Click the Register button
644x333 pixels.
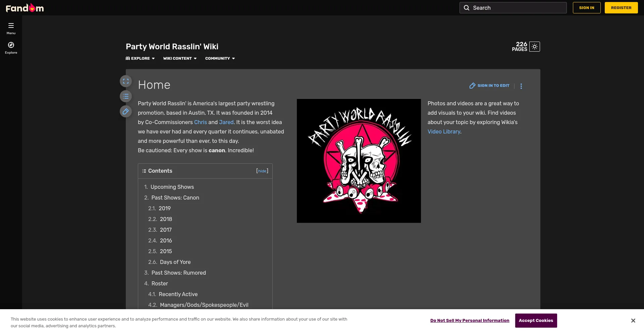click(x=621, y=8)
